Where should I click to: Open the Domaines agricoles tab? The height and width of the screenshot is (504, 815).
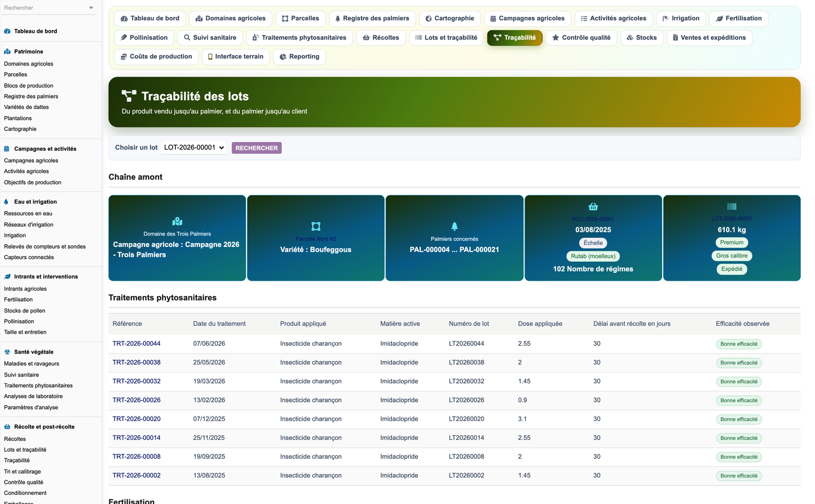(x=231, y=19)
